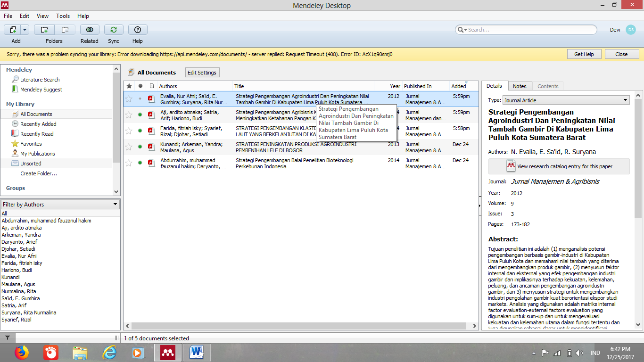This screenshot has width=644, height=362.
Task: Open Internet Explorer from the taskbar
Action: click(x=109, y=353)
